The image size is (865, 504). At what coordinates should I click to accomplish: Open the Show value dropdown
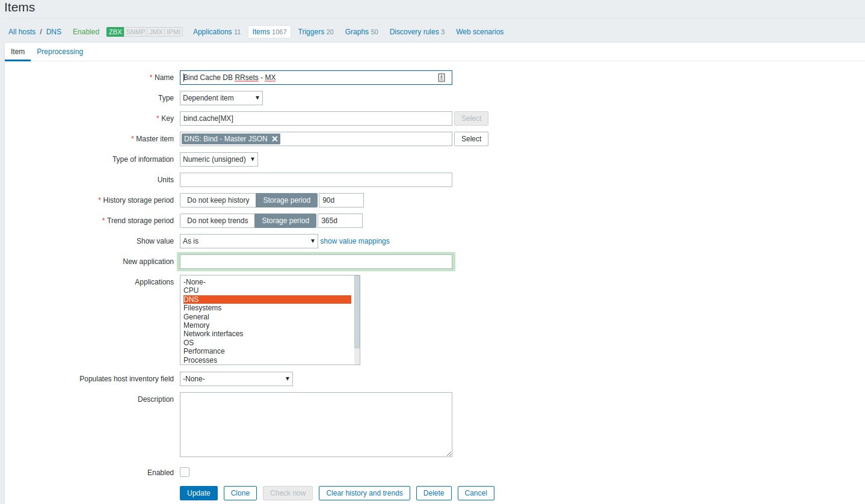tap(249, 241)
